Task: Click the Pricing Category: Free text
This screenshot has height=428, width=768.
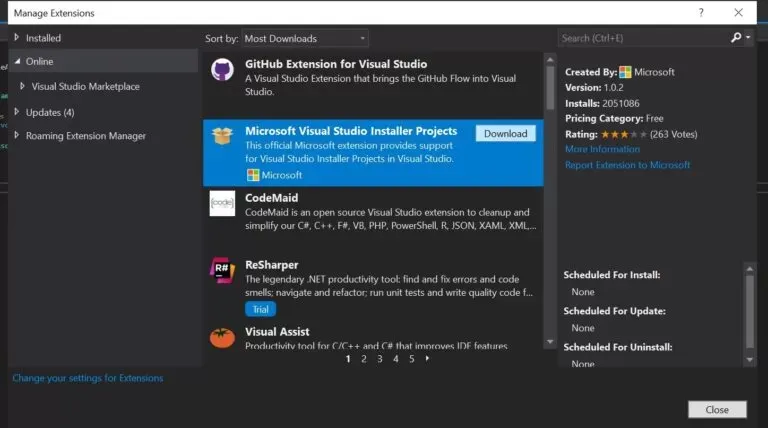Action: pyautogui.click(x=614, y=119)
